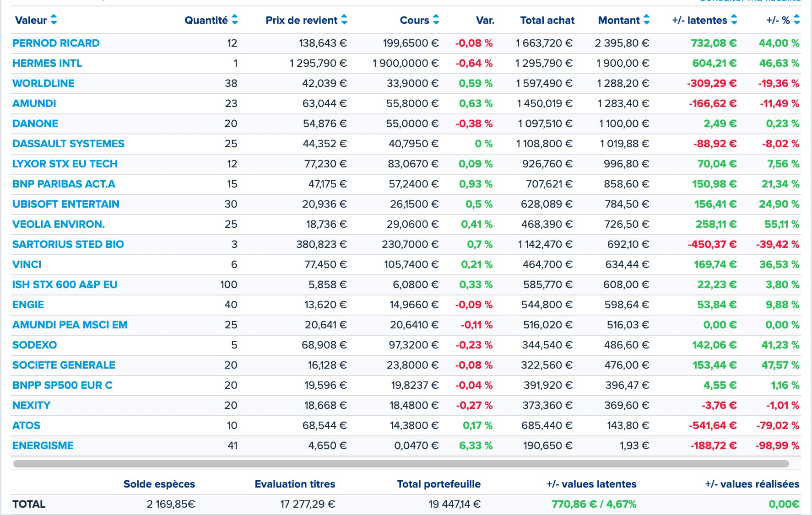The height and width of the screenshot is (515, 812).
Task: Select Engie cours 14,9660 €
Action: 414,305
